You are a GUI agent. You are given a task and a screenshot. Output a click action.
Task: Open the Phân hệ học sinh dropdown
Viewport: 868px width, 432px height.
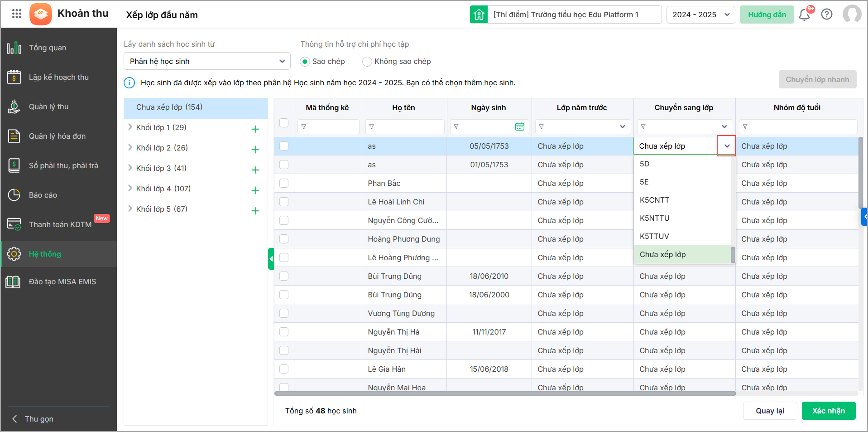[x=207, y=61]
